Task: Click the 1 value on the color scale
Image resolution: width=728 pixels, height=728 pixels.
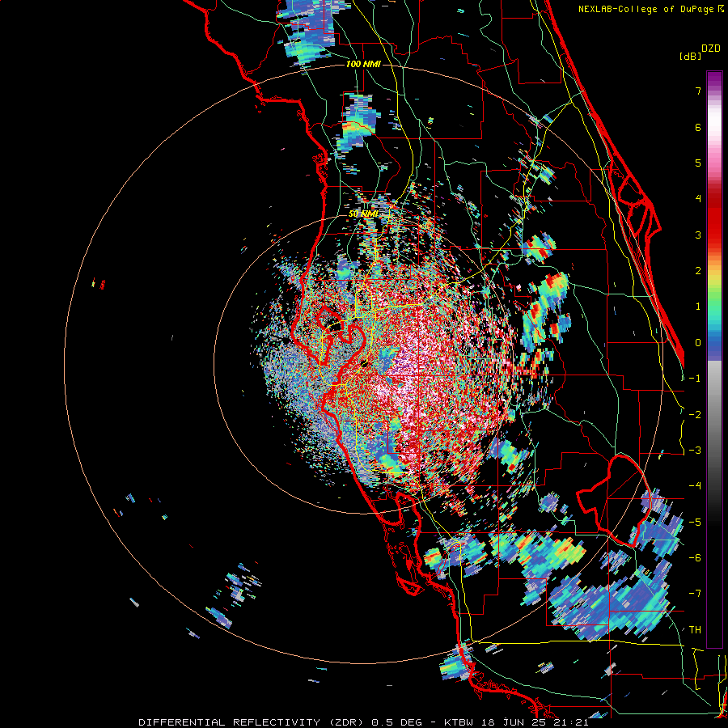Action: pyautogui.click(x=698, y=307)
